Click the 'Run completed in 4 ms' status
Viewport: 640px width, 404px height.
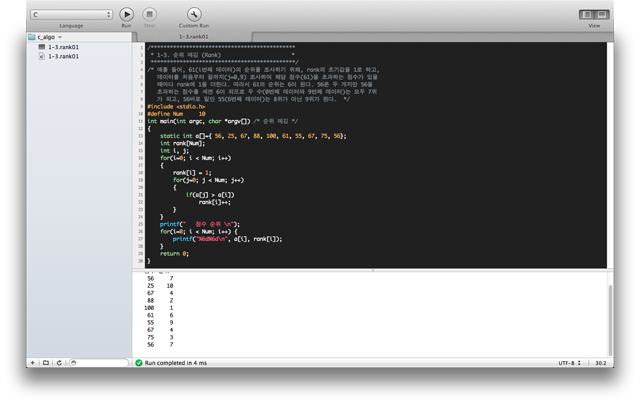click(176, 363)
